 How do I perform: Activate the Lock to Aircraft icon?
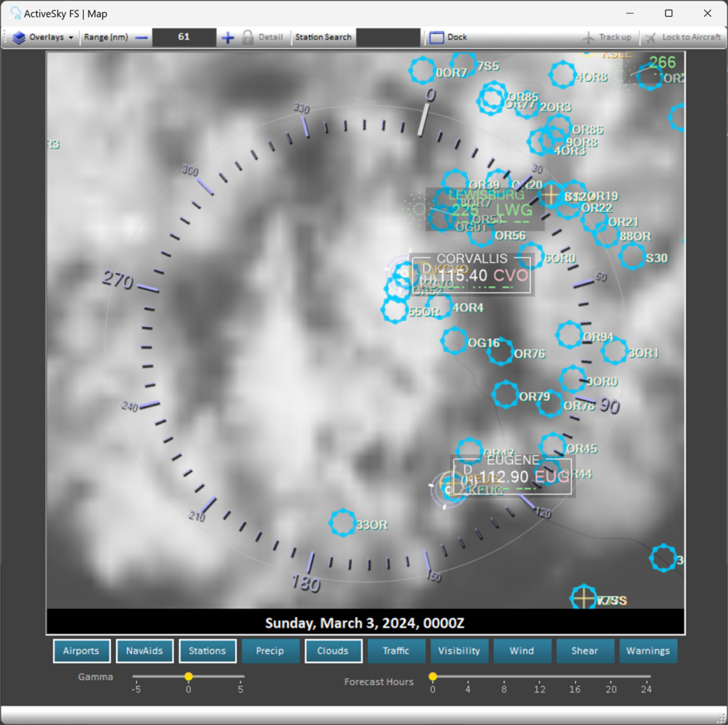click(651, 37)
